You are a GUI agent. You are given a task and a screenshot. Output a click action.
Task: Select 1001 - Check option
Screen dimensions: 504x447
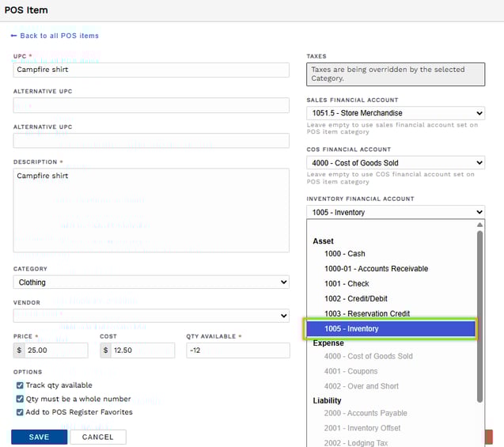(347, 284)
